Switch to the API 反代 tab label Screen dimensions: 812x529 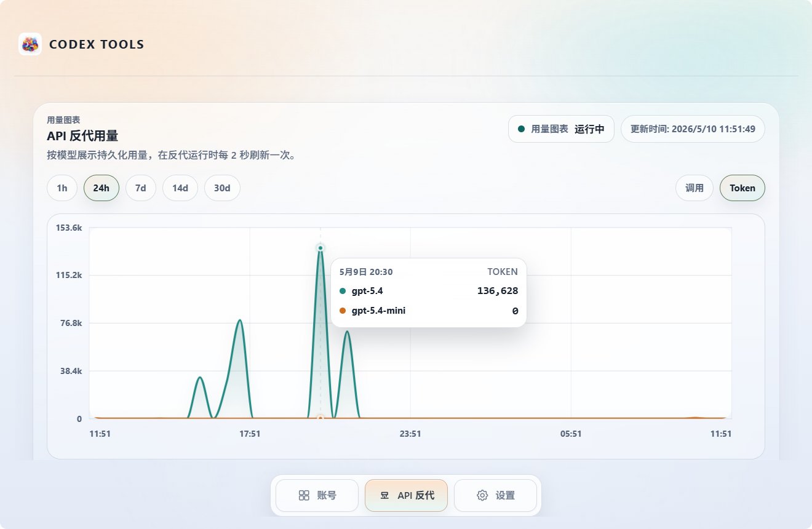(x=416, y=495)
